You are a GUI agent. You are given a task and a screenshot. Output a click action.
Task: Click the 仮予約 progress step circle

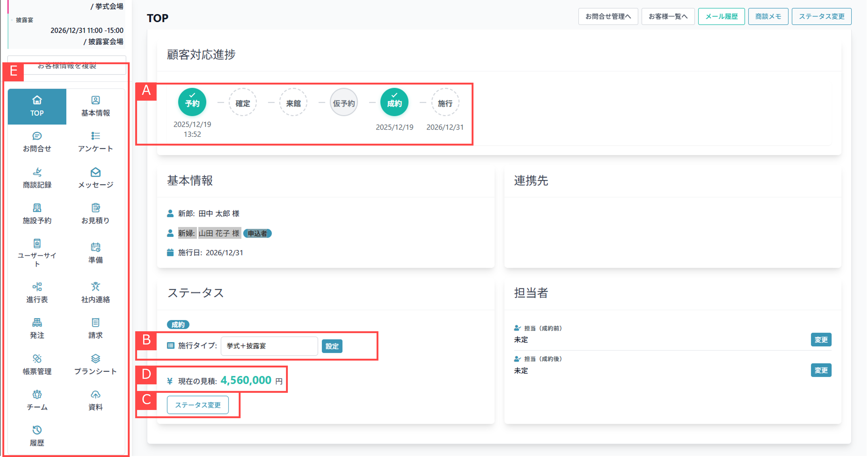[x=343, y=103]
